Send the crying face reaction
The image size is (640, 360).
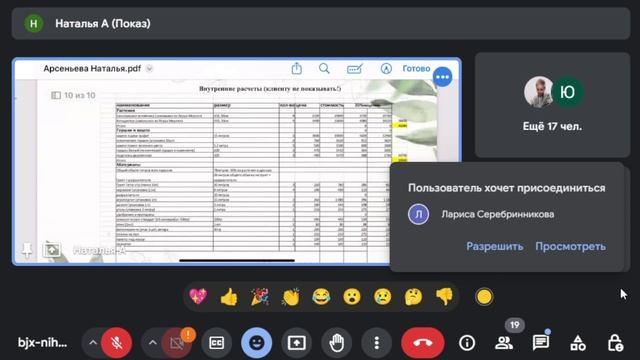382,296
